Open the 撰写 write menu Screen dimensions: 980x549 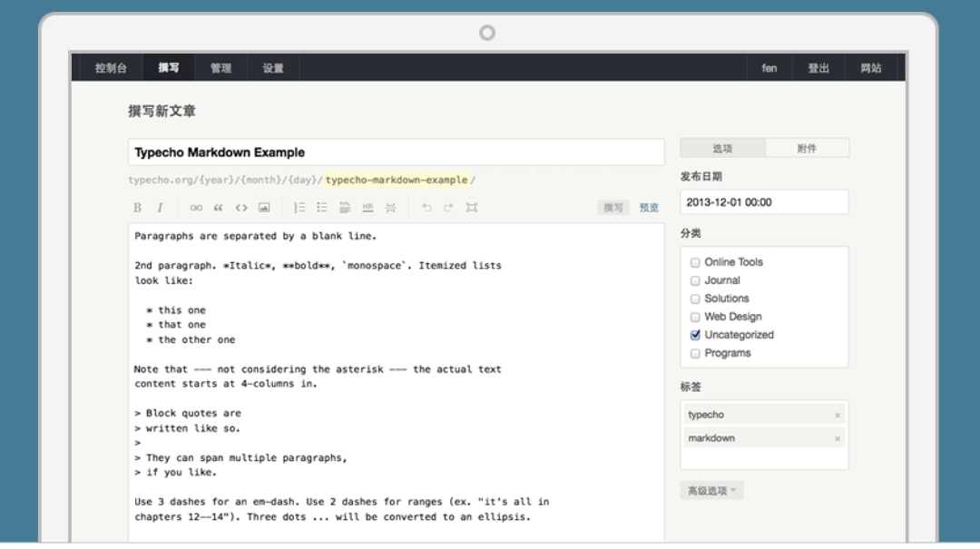point(168,67)
